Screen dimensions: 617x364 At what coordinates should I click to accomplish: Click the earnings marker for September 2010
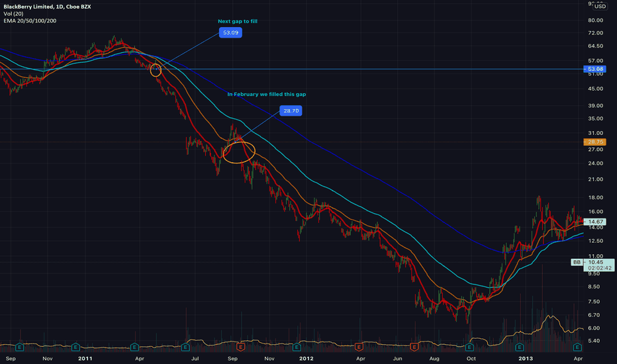[19, 347]
